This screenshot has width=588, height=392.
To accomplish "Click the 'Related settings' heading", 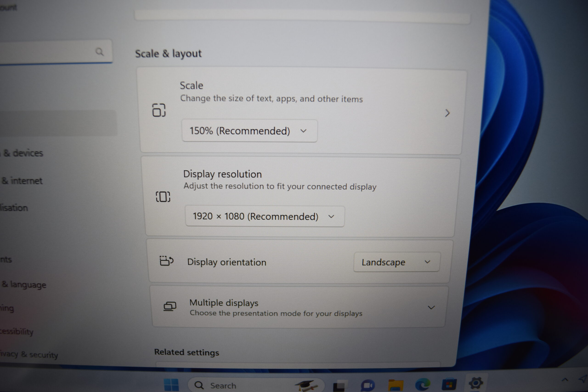I will point(187,352).
